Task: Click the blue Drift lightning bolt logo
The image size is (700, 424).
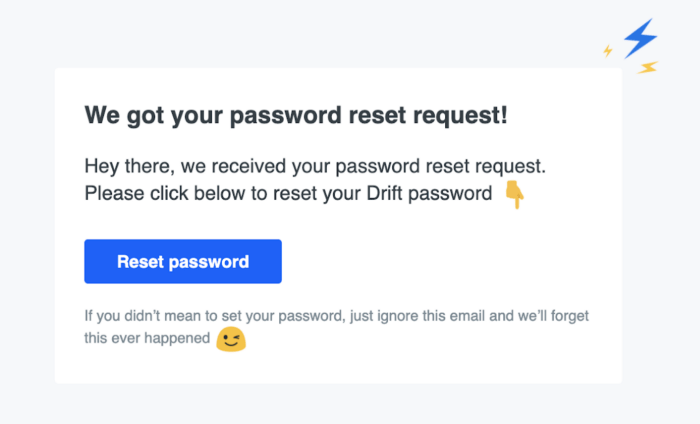Action: [x=640, y=38]
